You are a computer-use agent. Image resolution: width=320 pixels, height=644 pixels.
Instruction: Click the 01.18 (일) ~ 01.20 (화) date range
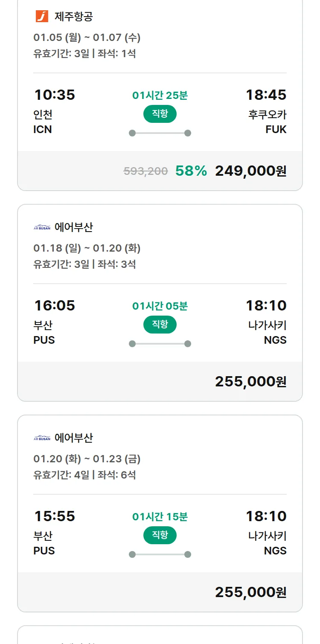87,248
